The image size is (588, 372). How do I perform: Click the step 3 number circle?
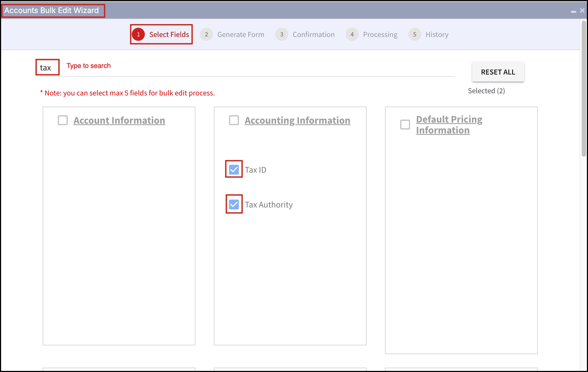[282, 35]
